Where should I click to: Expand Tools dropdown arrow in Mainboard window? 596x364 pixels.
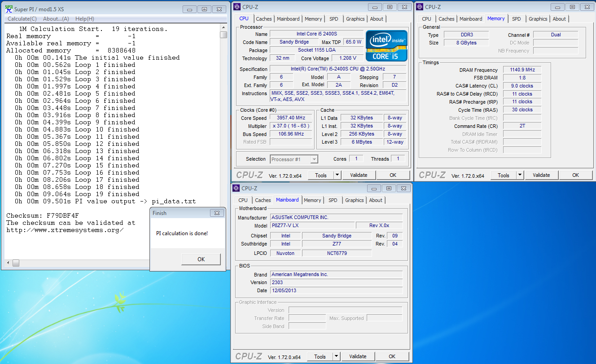point(336,356)
